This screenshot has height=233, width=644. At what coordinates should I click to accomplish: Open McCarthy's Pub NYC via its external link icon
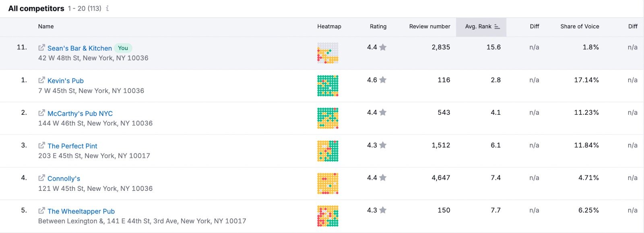coord(41,113)
